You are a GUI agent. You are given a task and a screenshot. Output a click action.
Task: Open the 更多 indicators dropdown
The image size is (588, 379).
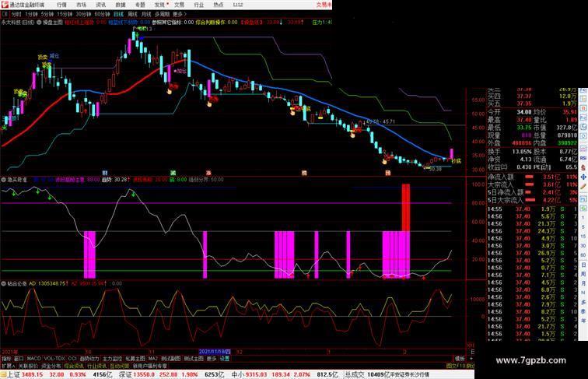point(212,359)
